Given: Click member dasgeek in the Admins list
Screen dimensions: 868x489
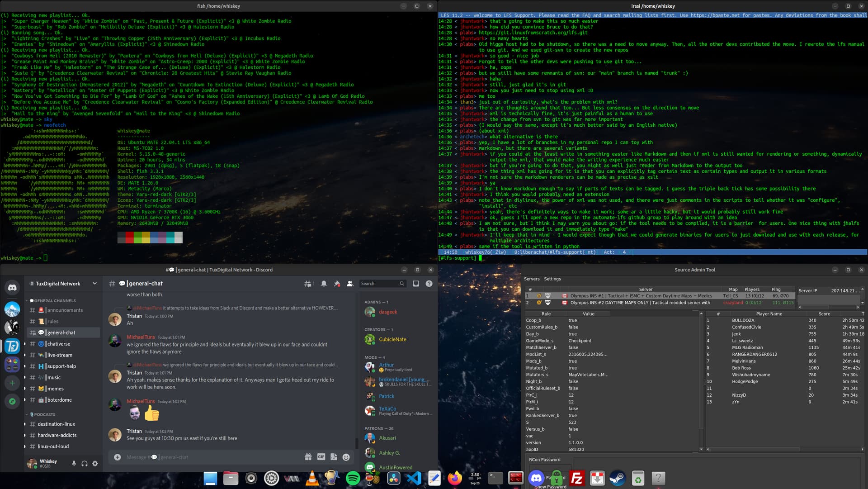Looking at the screenshot, I should coord(388,312).
